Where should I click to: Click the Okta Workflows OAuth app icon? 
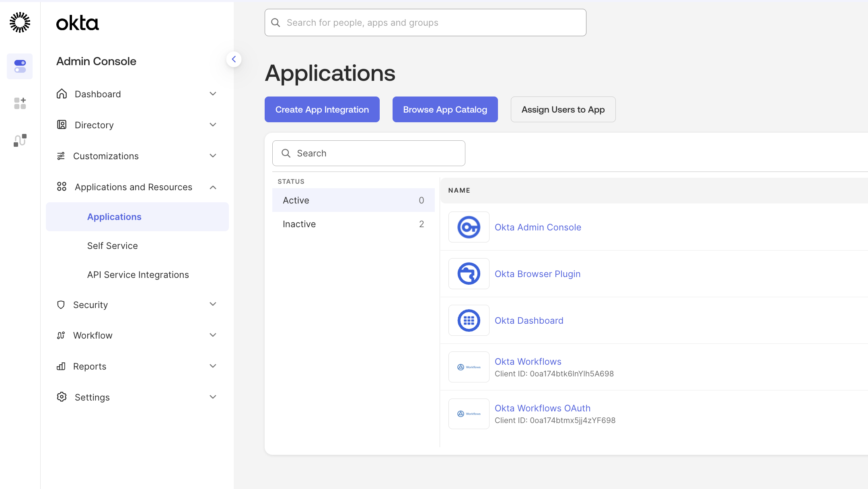coord(469,414)
